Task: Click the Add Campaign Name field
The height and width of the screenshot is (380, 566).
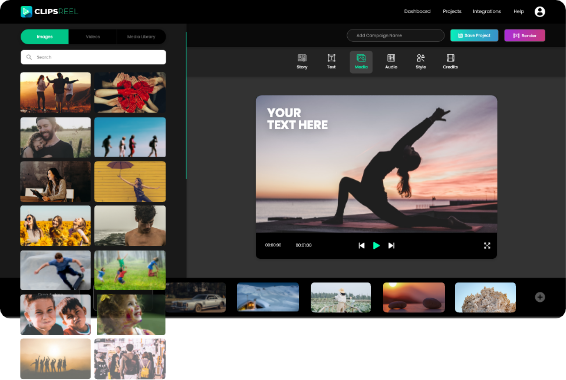Action: [x=396, y=35]
